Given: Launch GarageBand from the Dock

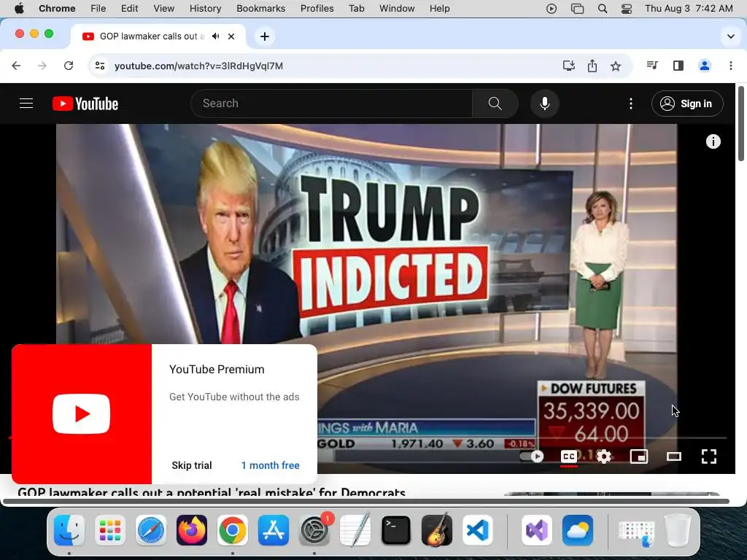Looking at the screenshot, I should coord(437,530).
